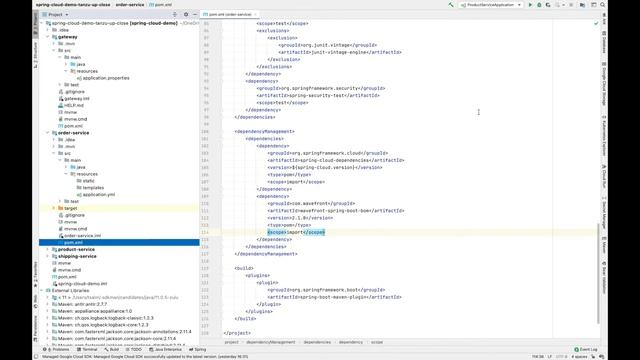Click the Run with Coverage icon
Screen dimensions: 640x360
(548, 5)
